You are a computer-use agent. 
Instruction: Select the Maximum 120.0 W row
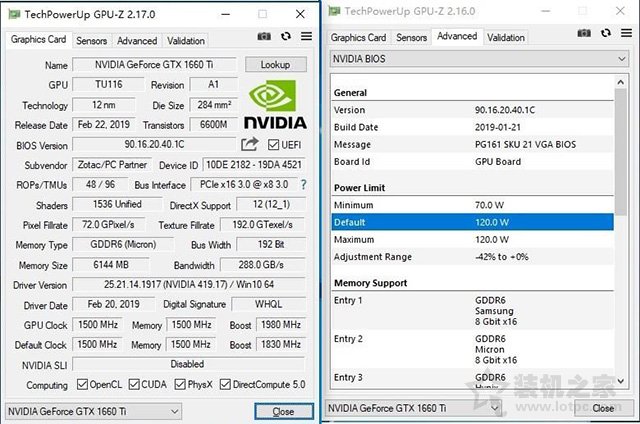point(473,240)
